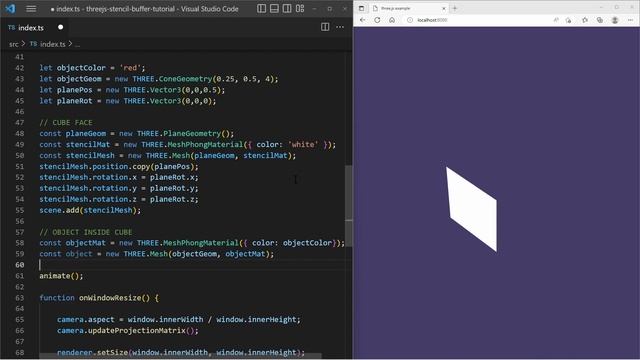Refresh the browser page
The height and width of the screenshot is (360, 640).
[x=377, y=20]
